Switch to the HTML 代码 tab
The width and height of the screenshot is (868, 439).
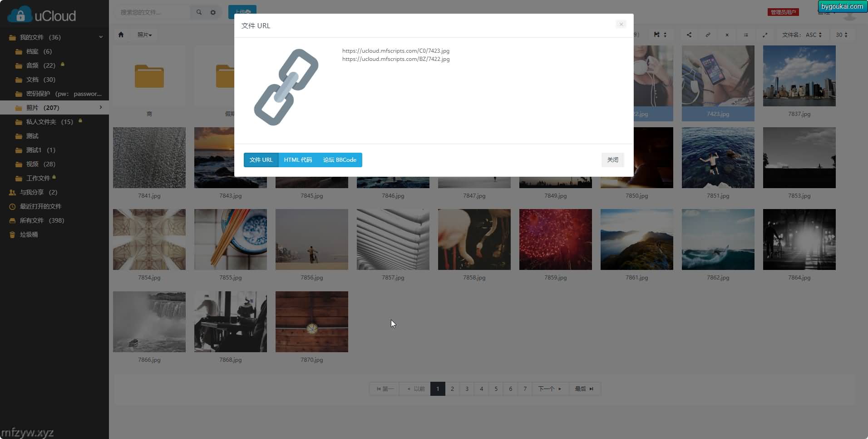(298, 160)
